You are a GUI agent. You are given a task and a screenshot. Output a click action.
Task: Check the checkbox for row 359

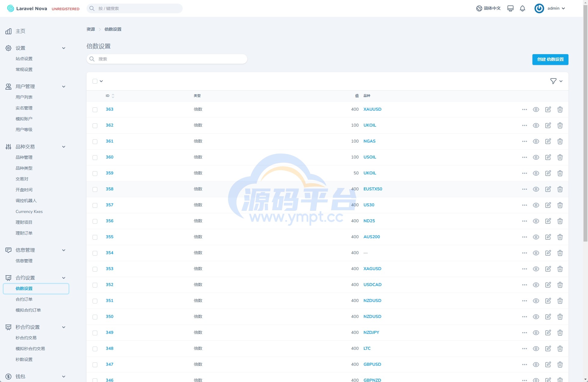[95, 174]
